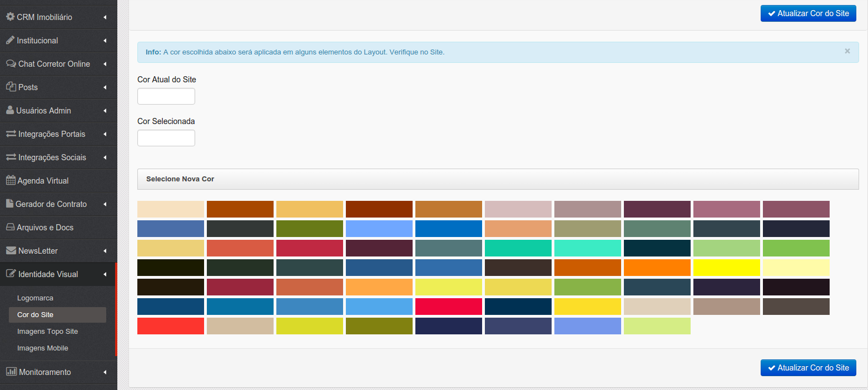Collapse Identidade Visual submenu arrow

click(105, 274)
